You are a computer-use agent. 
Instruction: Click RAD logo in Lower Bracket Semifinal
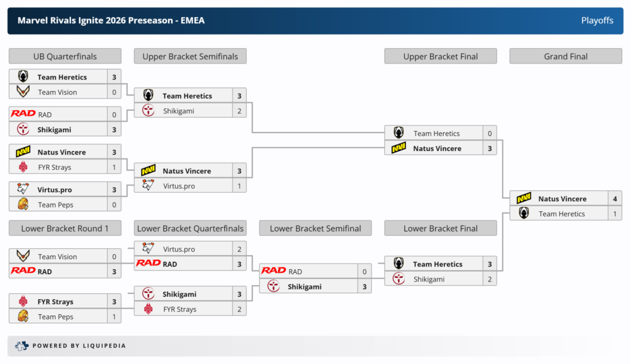(x=273, y=271)
